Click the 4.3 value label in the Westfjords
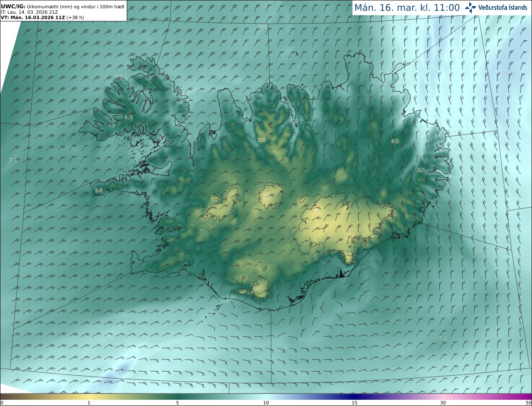The image size is (532, 406). click(x=128, y=117)
